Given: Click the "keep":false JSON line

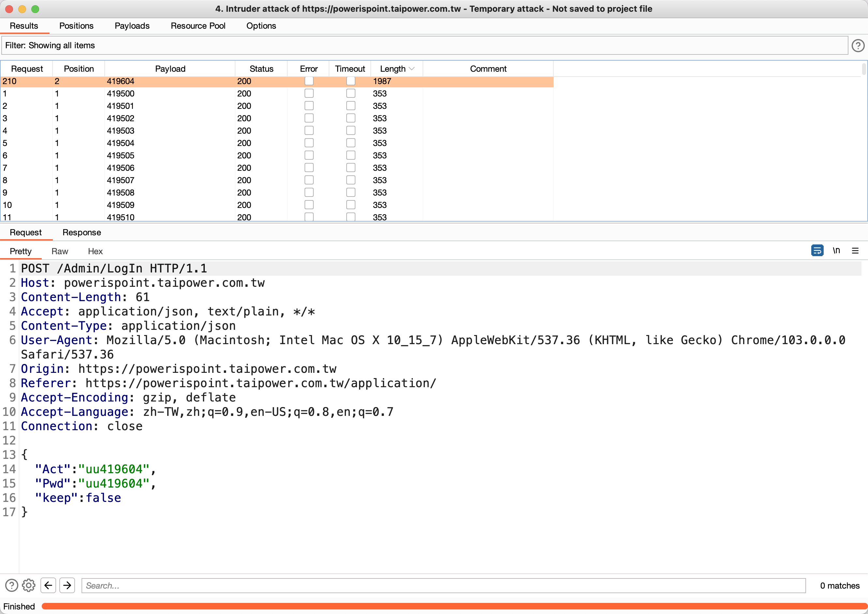Looking at the screenshot, I should [x=78, y=498].
